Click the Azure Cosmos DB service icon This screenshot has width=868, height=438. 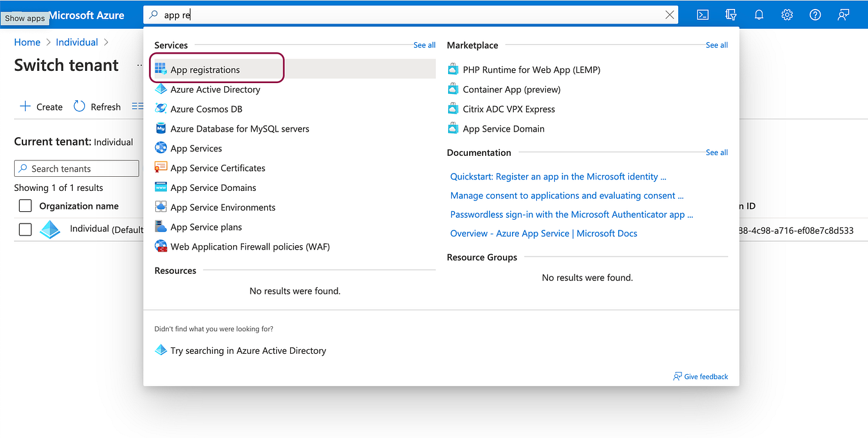click(x=161, y=109)
